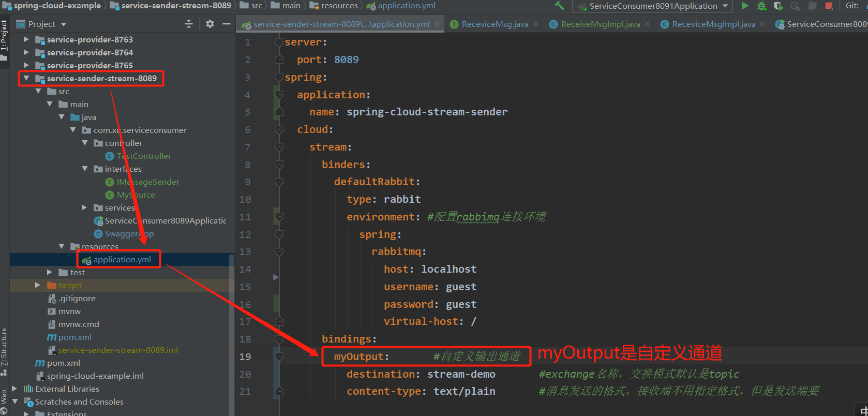This screenshot has width=868, height=416.
Task: Click port value 8089 in editor
Action: tap(347, 60)
